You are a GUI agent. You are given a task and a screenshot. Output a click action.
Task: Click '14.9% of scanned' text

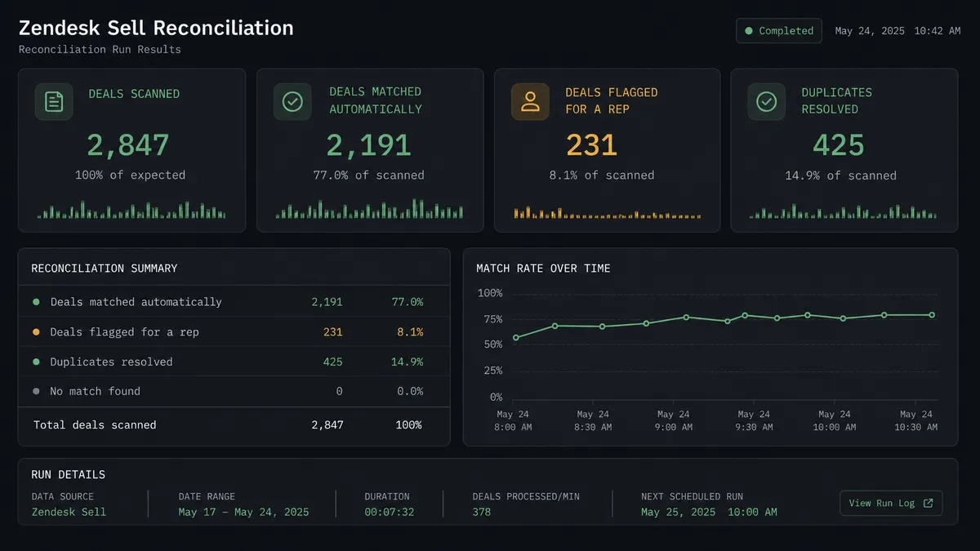[x=841, y=175]
